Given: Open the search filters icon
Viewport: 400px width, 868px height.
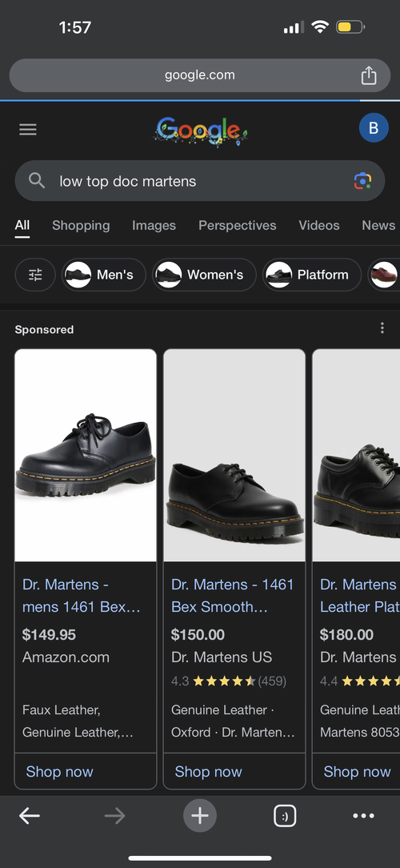Looking at the screenshot, I should pos(35,275).
